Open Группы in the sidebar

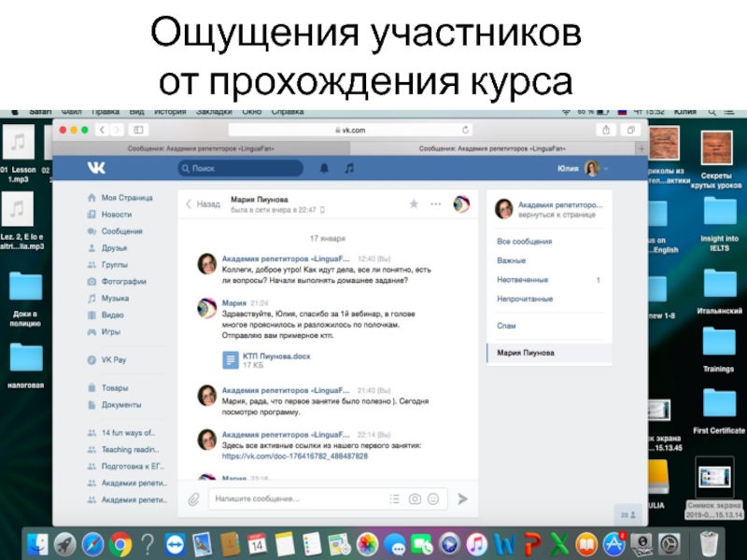pos(108,265)
